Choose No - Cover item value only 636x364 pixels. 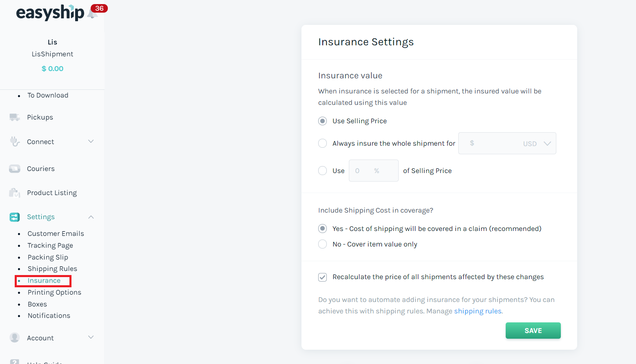(x=322, y=244)
